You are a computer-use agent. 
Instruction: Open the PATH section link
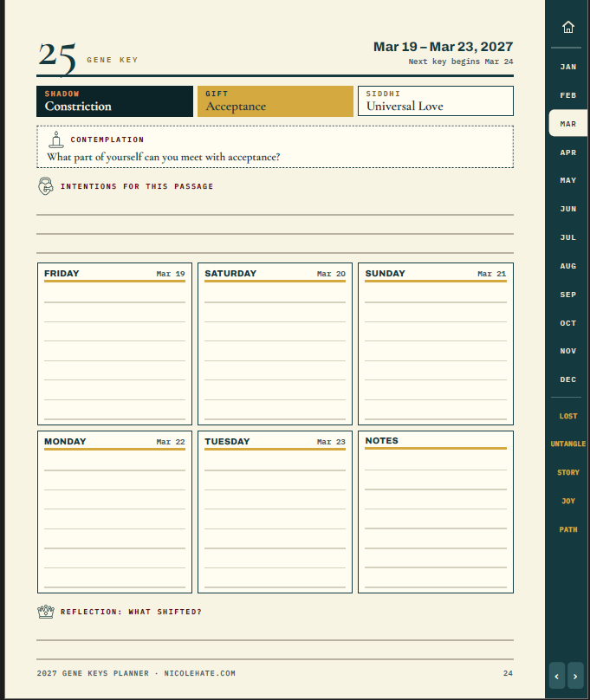point(567,529)
